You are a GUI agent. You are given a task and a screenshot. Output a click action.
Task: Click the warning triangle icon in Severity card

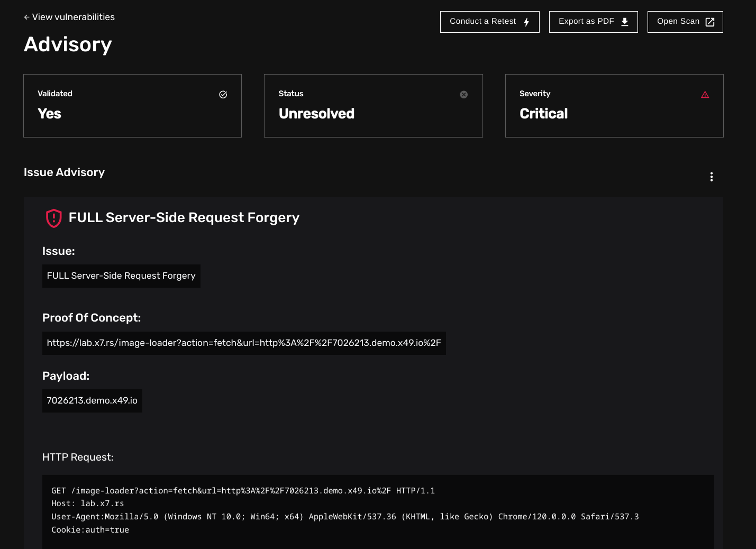(x=705, y=94)
